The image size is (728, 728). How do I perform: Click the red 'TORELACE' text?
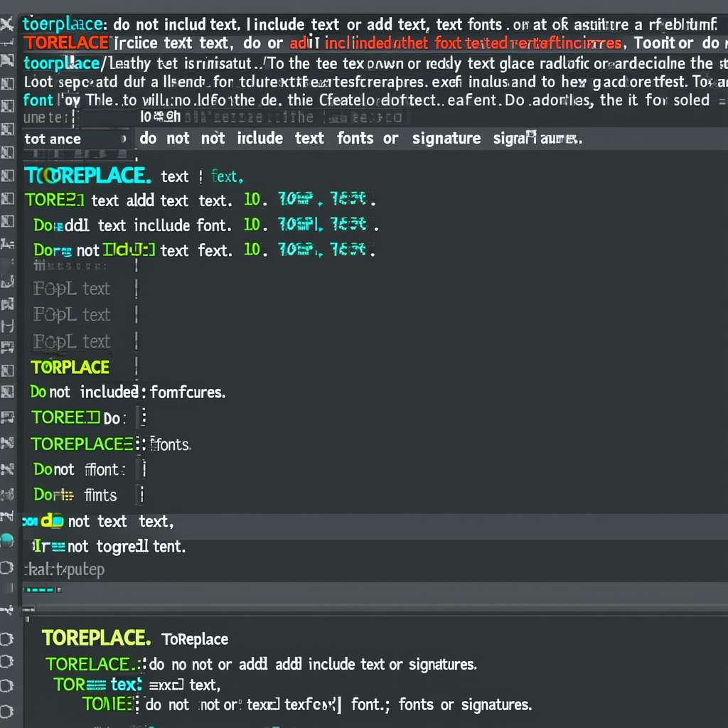point(65,44)
